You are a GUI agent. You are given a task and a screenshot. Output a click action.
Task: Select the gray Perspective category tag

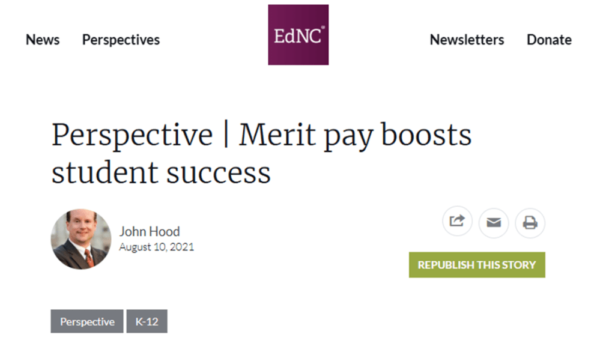click(x=87, y=322)
